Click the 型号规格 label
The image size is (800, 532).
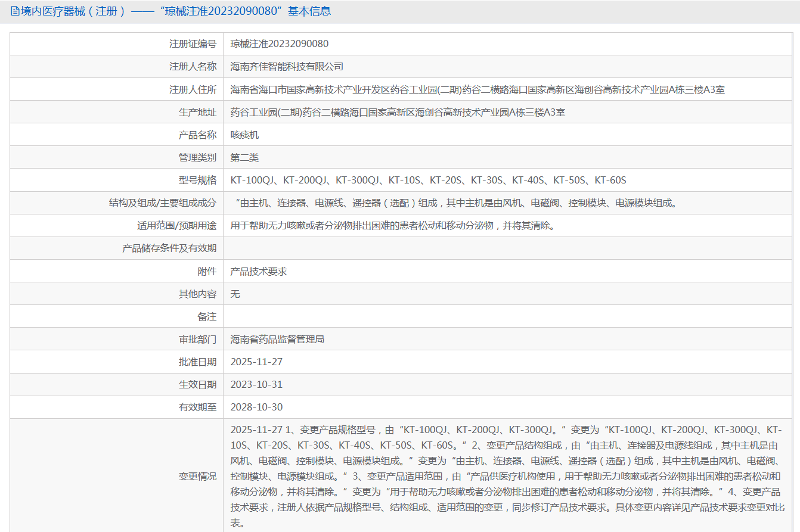click(x=197, y=180)
